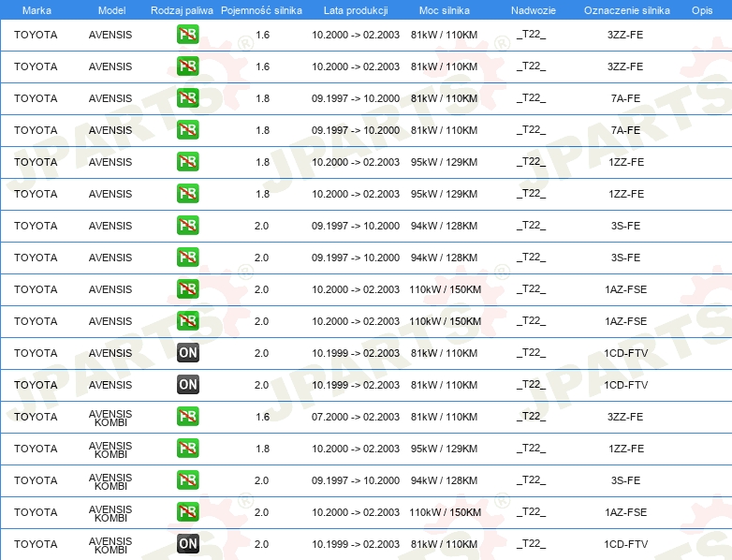Image resolution: width=732 pixels, height=560 pixels.
Task: Click capacity 1.8 in the AVENSIS KOMBI row
Action: point(262,449)
